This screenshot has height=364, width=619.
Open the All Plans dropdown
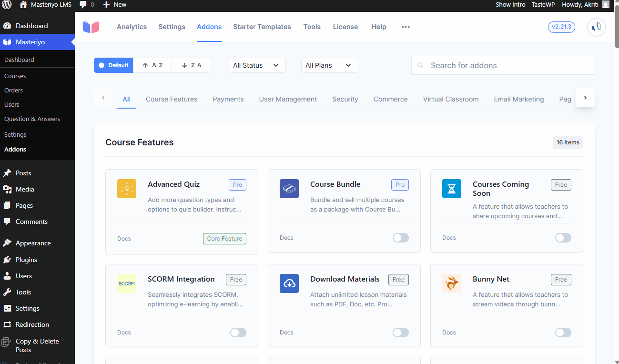(x=330, y=65)
